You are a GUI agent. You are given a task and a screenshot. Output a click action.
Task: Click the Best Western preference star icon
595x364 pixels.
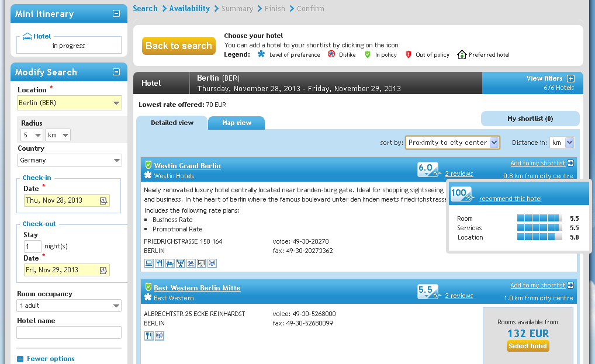148,297
